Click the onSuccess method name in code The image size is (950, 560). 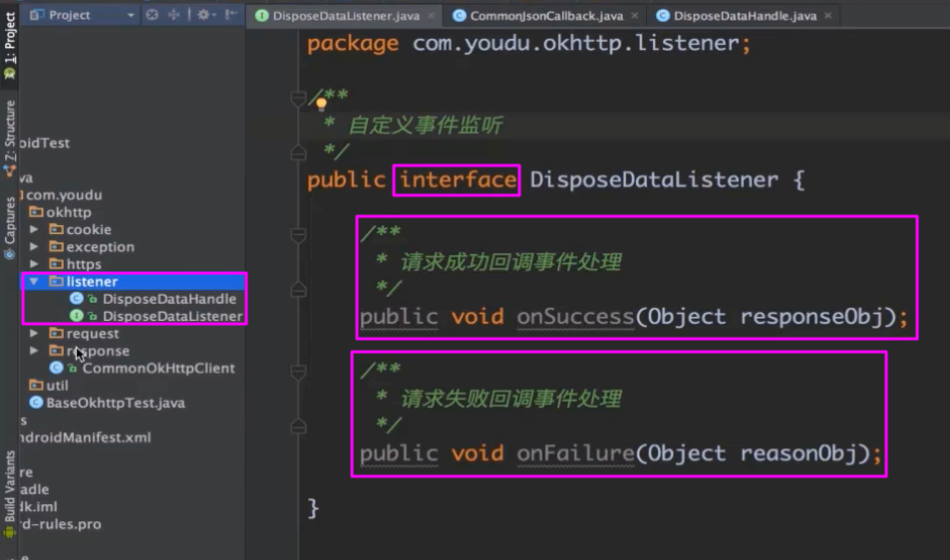point(575,317)
